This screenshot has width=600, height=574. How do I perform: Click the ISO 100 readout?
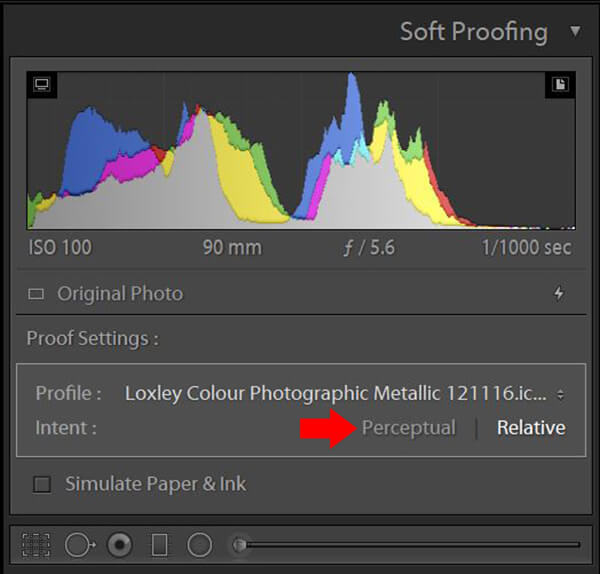(60, 247)
